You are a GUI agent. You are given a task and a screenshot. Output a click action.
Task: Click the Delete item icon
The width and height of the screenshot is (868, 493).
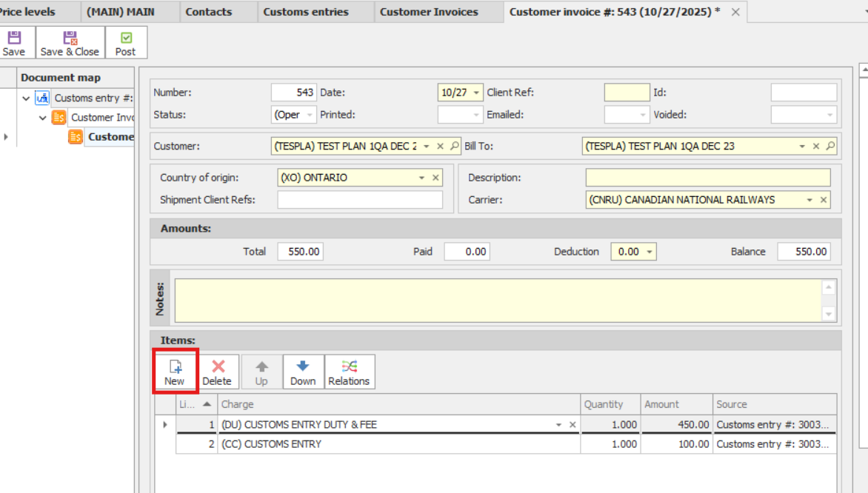click(x=218, y=371)
